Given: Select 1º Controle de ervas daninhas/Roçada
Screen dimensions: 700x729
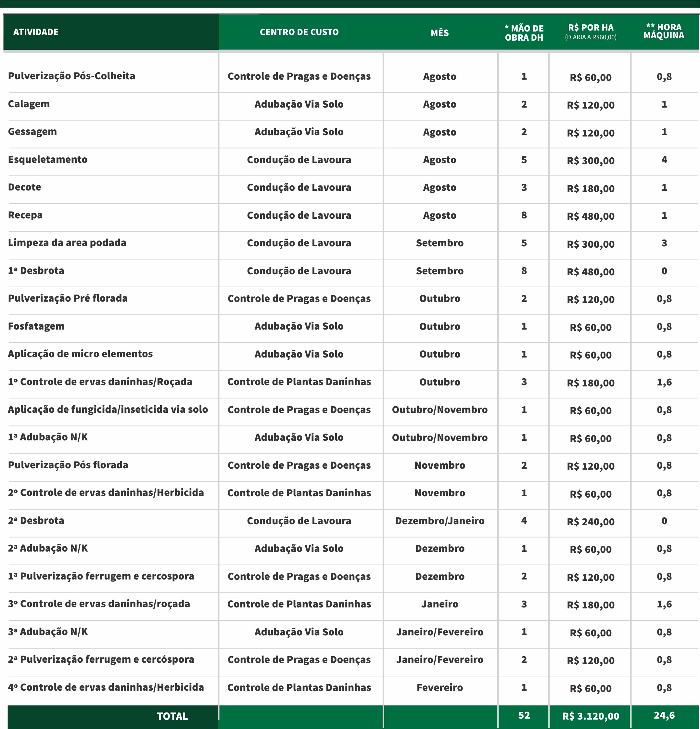Looking at the screenshot, I should (100, 382).
